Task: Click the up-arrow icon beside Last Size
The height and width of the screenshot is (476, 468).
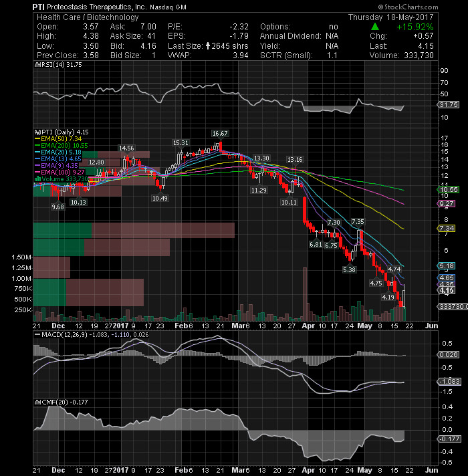Action: click(208, 46)
